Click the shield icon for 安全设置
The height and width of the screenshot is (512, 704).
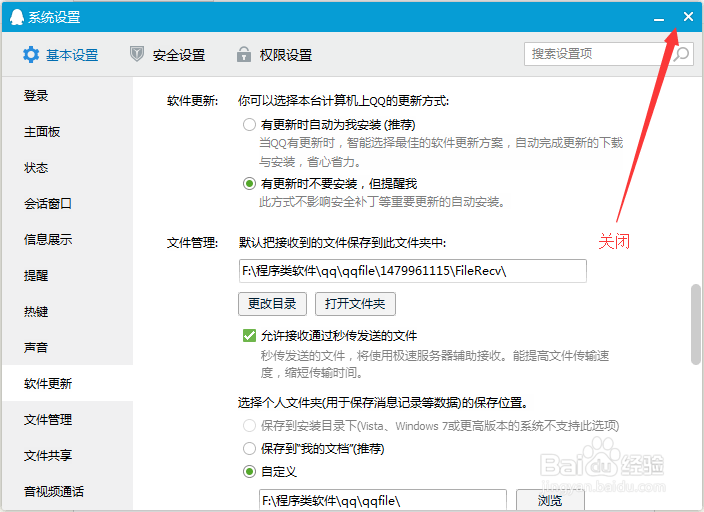tap(136, 54)
